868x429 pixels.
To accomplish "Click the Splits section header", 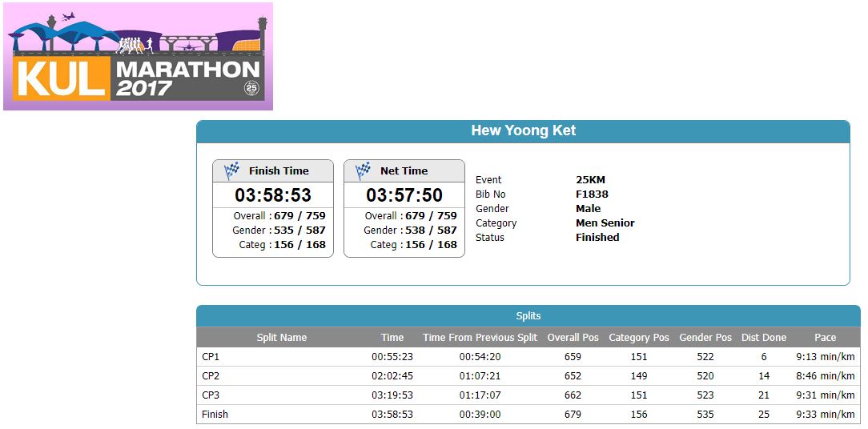I will pyautogui.click(x=528, y=316).
